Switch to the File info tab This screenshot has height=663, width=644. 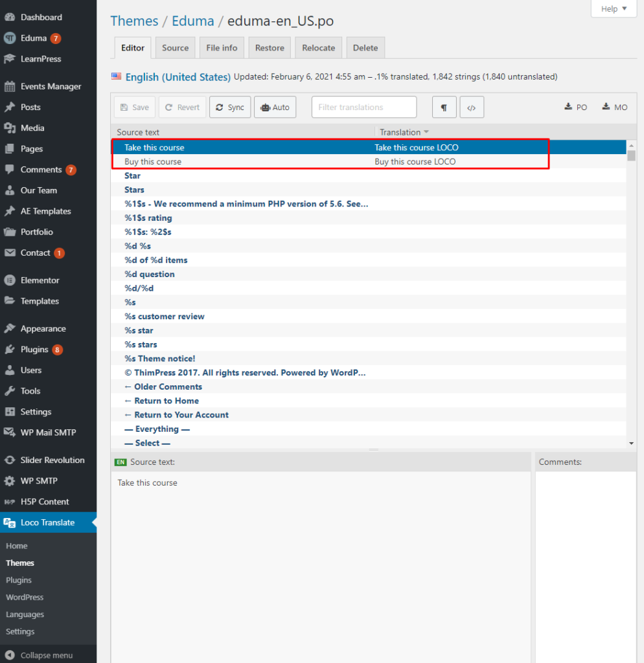point(222,47)
